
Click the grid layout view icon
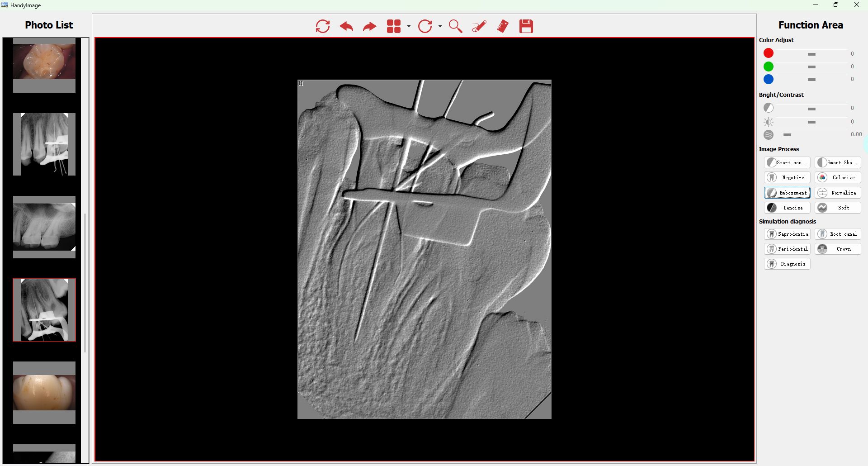click(x=394, y=26)
